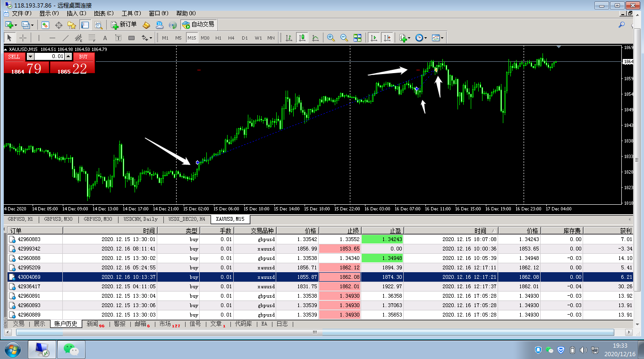The image size is (644, 359).
Task: Switch chart to M1 timeframe
Action: 165,38
